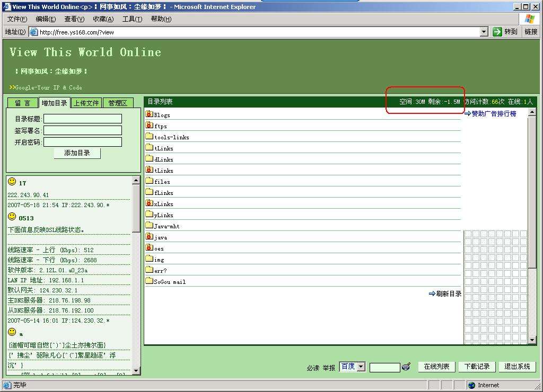
Task: Click the smiley icon next to message 0513
Action: [x=12, y=217]
